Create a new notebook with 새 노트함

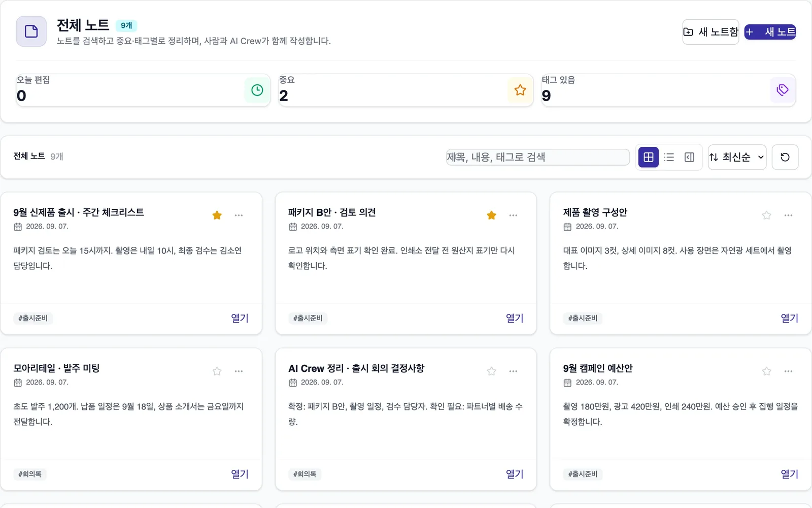pyautogui.click(x=710, y=32)
